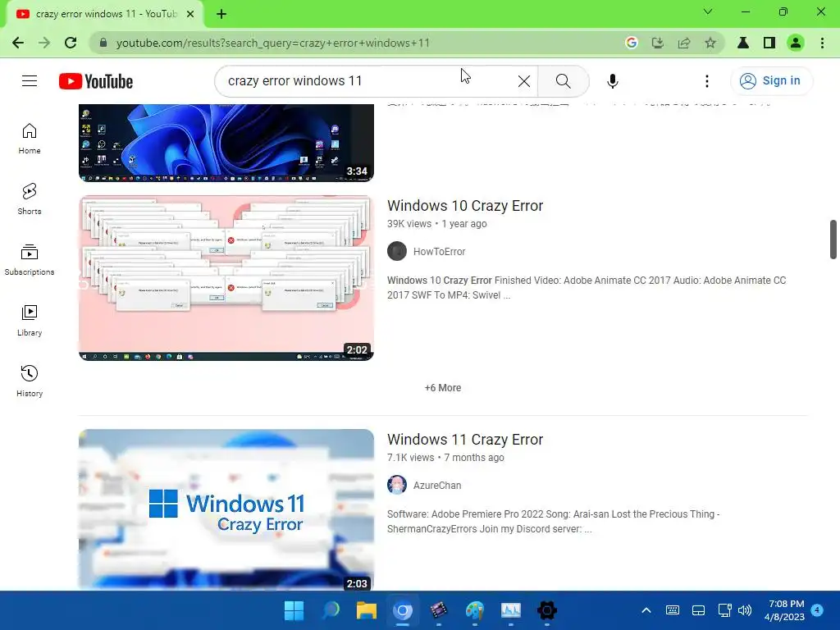840x630 pixels.
Task: Click the magnifier search button
Action: 563,81
